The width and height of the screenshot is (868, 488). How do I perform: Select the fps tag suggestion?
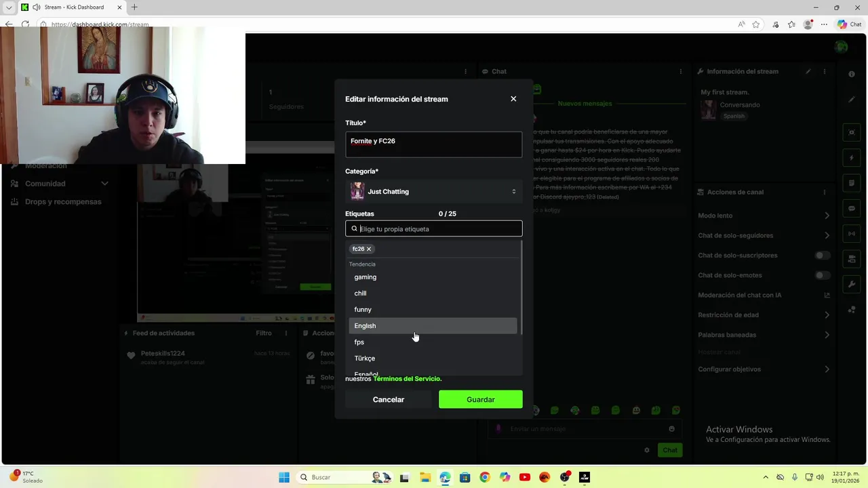click(433, 342)
